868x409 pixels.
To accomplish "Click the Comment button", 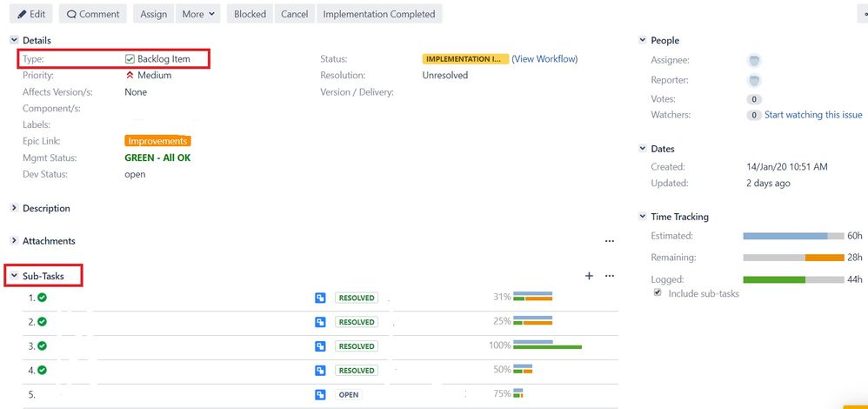I will coord(92,14).
